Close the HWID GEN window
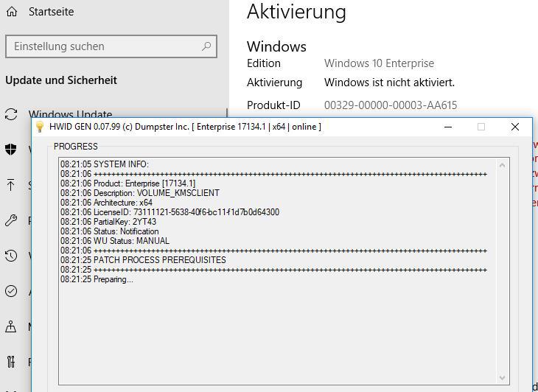Viewport: 538px width, 392px height. click(x=514, y=127)
